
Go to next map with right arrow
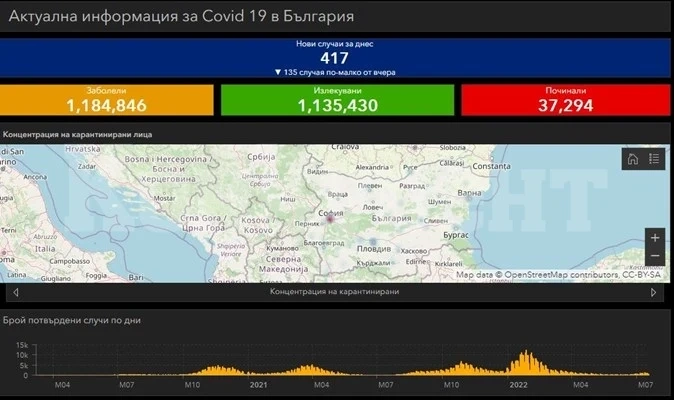(653, 293)
